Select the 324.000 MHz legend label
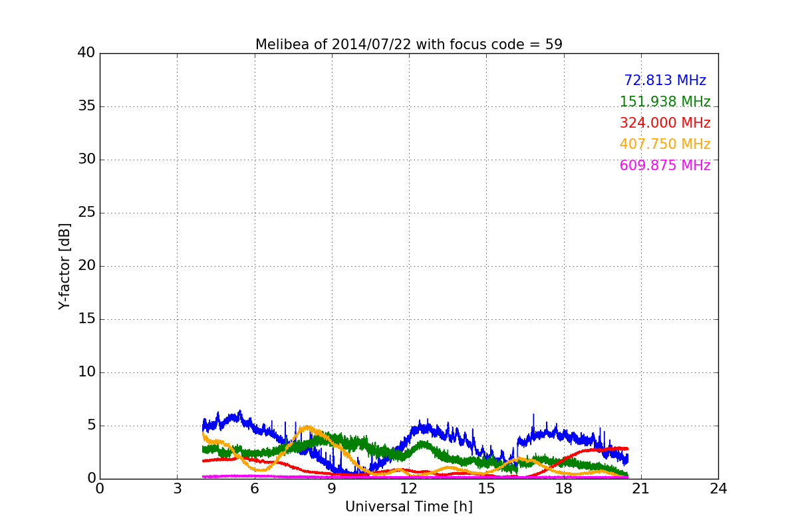This screenshot has width=798, height=532. (x=665, y=123)
